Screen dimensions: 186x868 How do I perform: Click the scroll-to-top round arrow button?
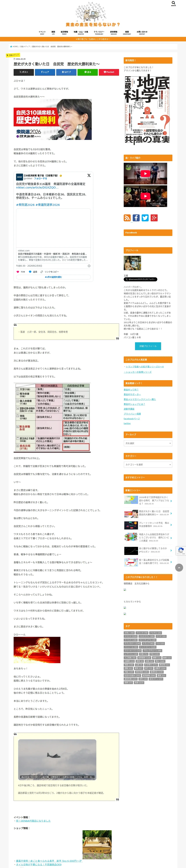tap(179, 567)
